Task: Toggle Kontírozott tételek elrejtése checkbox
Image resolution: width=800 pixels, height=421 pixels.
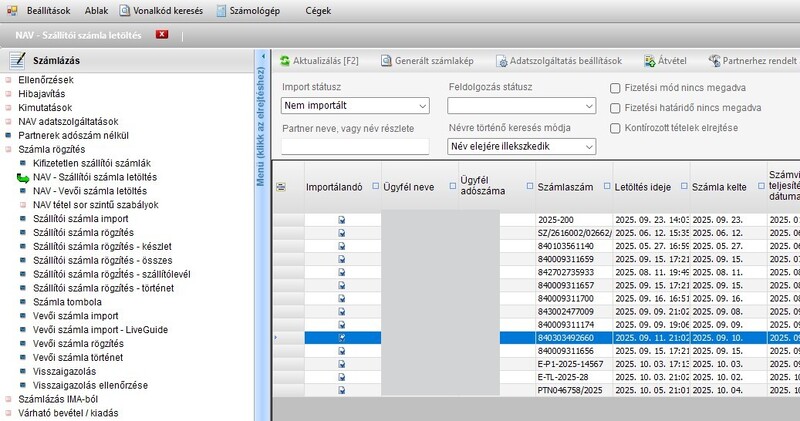Action: pyautogui.click(x=616, y=127)
